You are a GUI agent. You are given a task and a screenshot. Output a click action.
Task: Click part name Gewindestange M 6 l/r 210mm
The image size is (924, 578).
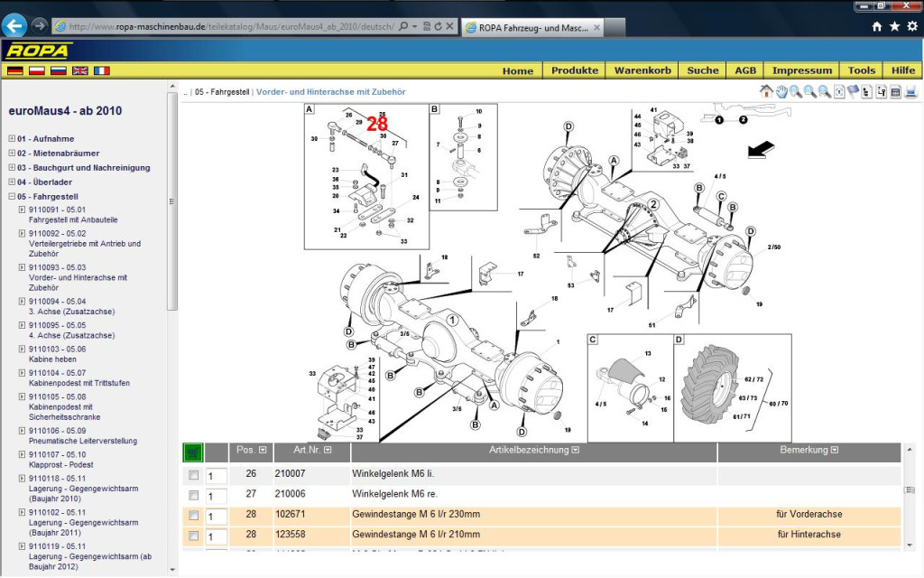[416, 535]
